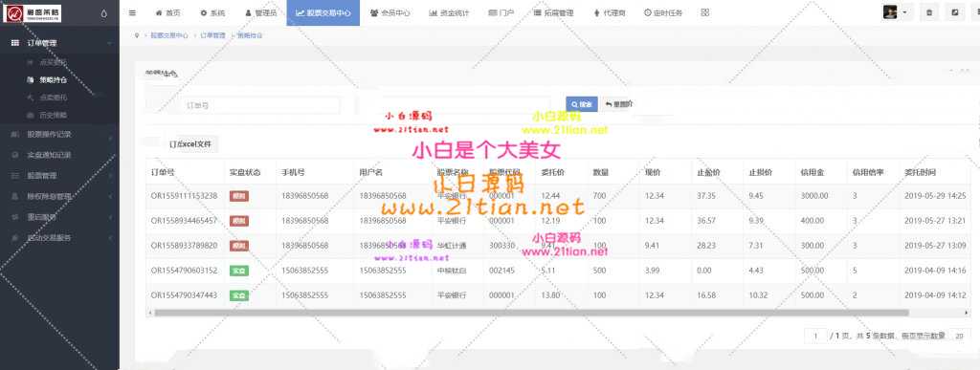Open the four-squares grid icon in top bar
The width and height of the screenshot is (980, 370).
tap(705, 12)
